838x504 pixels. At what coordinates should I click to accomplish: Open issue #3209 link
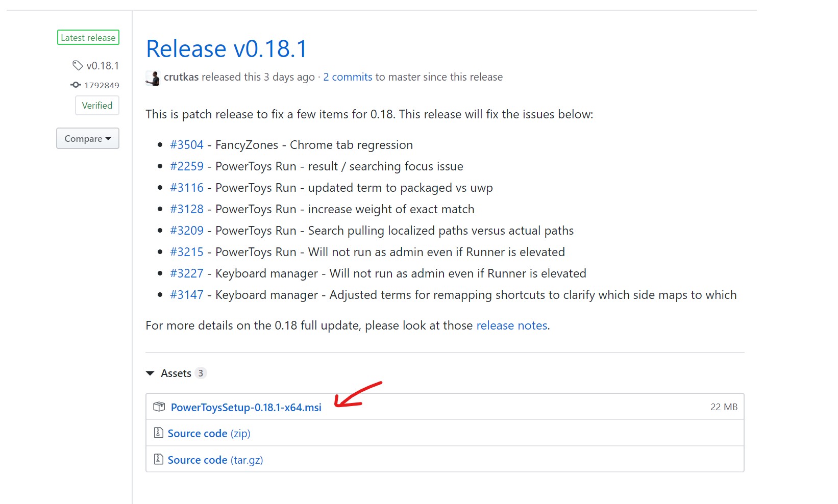click(x=187, y=231)
